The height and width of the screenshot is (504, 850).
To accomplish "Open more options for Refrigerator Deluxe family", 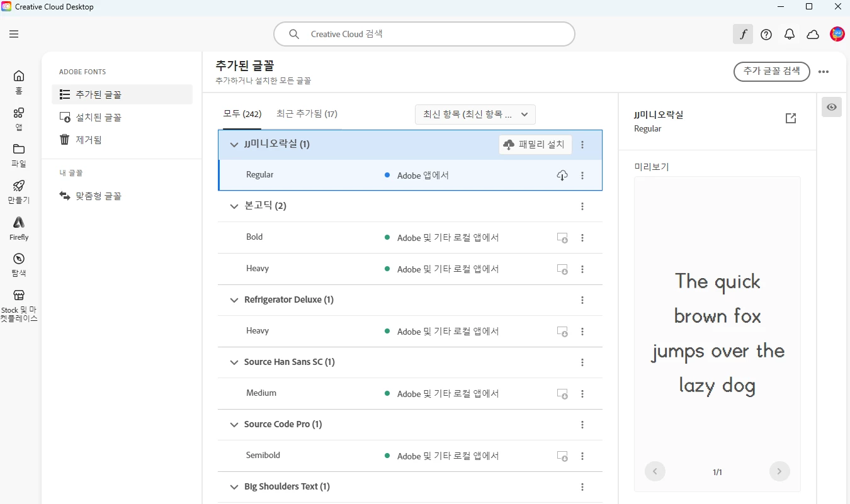I will 582,300.
